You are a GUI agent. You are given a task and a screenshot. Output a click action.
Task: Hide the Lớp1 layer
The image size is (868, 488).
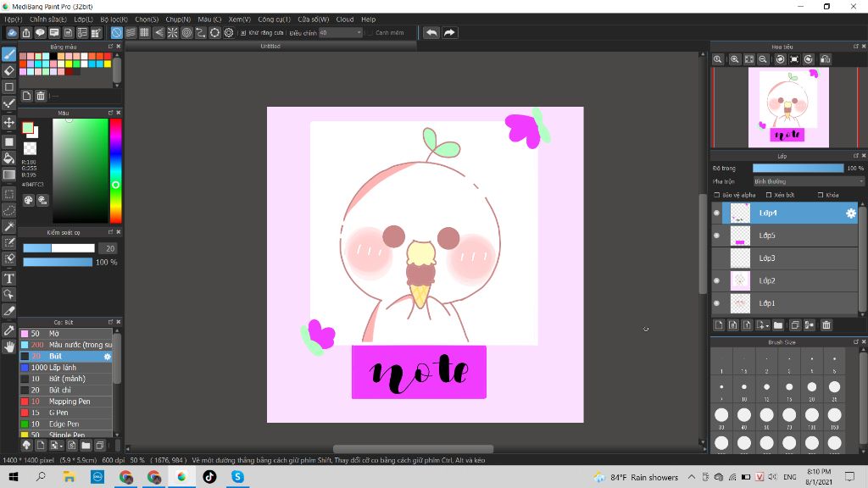[717, 303]
